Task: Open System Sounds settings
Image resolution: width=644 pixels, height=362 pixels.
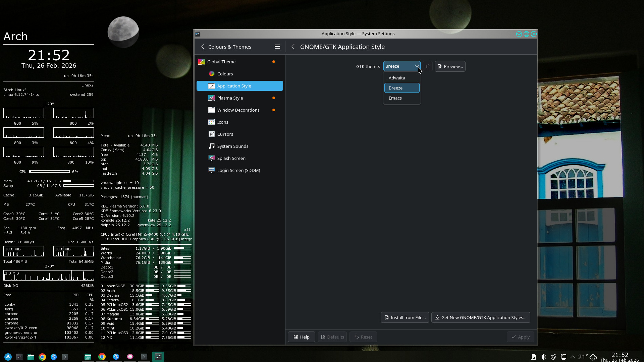Action: (x=232, y=146)
